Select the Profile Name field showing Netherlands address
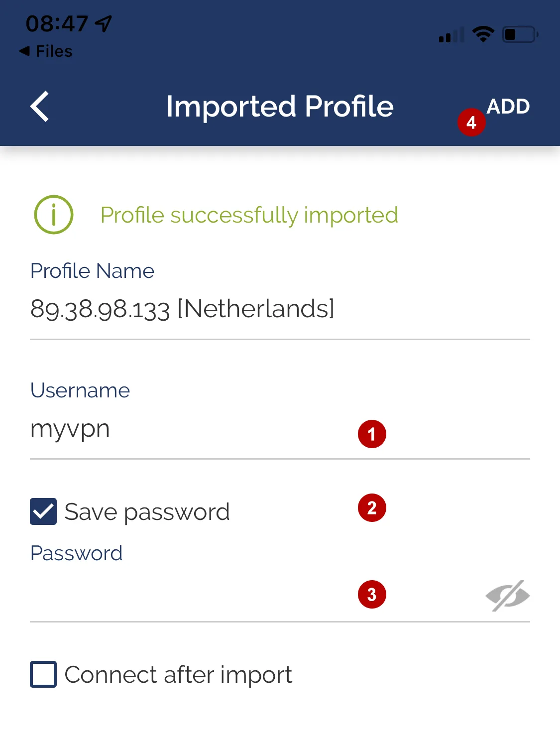This screenshot has width=560, height=747. [x=183, y=309]
